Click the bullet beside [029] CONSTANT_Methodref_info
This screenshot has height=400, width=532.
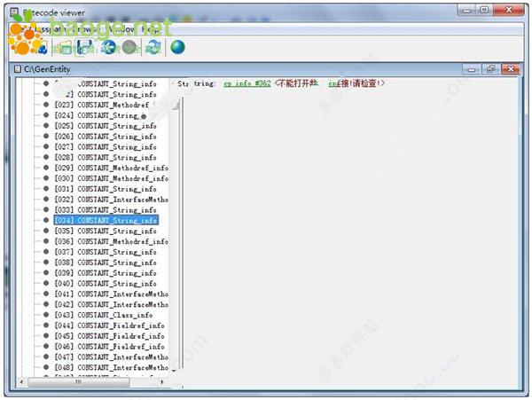point(46,168)
